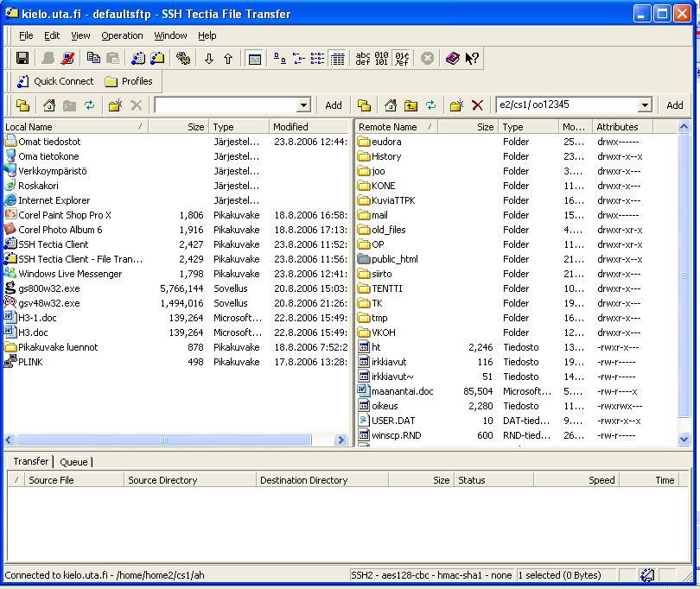Image resolution: width=700 pixels, height=589 pixels.
Task: Sort remote files by Attributes column header
Action: [x=622, y=127]
